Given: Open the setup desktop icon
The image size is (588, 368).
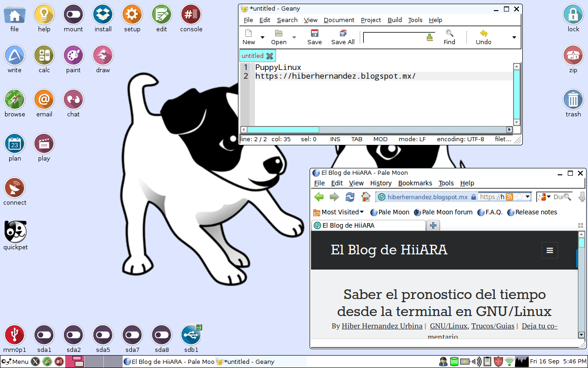Looking at the screenshot, I should point(132,19).
